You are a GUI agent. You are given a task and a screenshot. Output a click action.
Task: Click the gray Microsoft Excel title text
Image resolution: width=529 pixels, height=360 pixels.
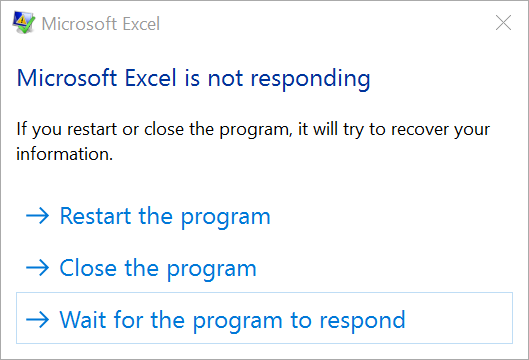tap(101, 24)
